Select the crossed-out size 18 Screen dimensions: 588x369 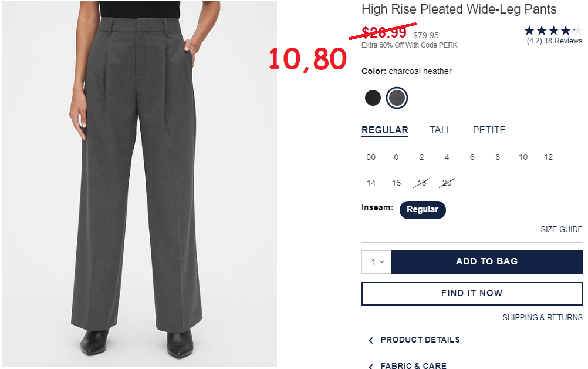point(422,183)
